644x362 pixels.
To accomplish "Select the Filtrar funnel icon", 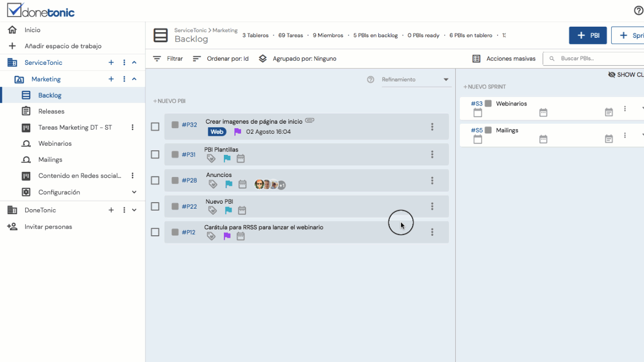I will 158,58.
